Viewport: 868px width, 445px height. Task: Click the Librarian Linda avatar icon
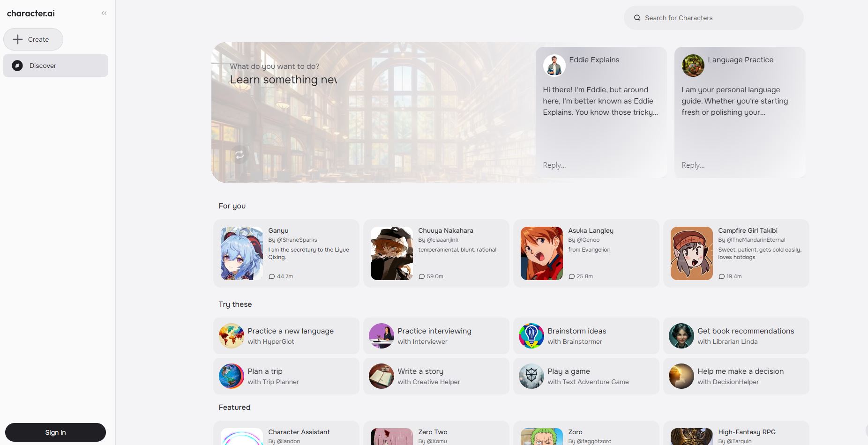coord(681,336)
